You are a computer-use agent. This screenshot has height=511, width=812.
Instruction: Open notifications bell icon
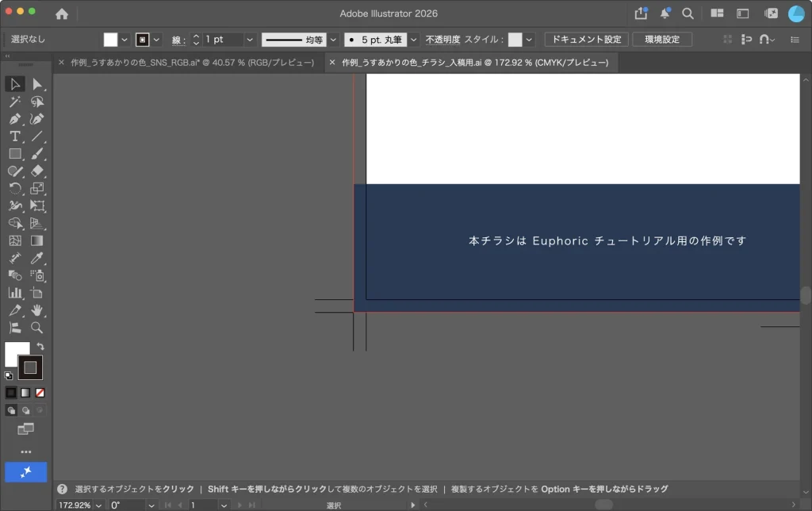pyautogui.click(x=665, y=13)
